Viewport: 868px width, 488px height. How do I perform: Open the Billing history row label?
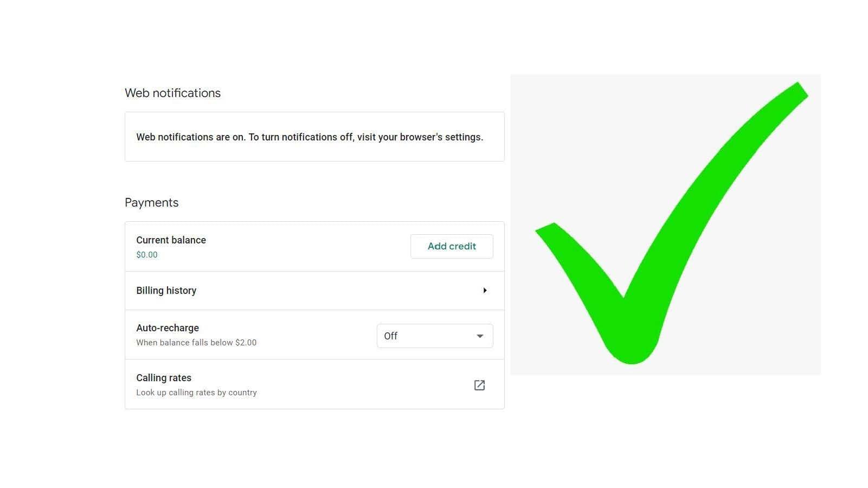[166, 291]
